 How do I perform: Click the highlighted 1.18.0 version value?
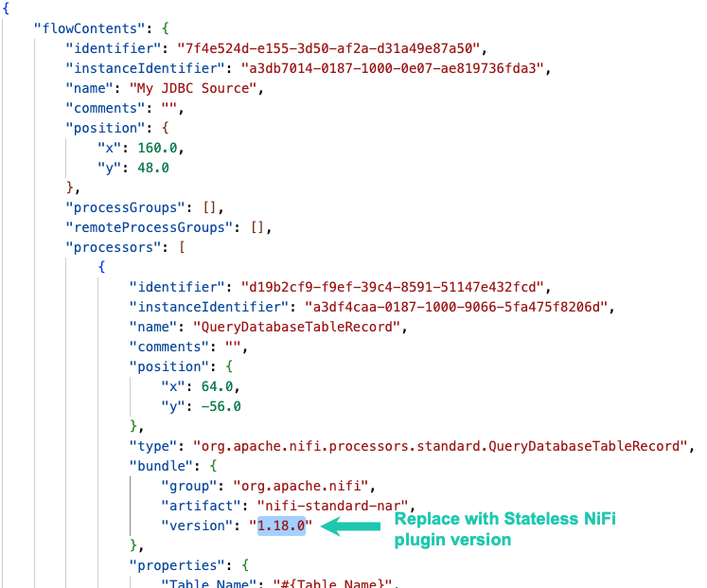click(281, 526)
